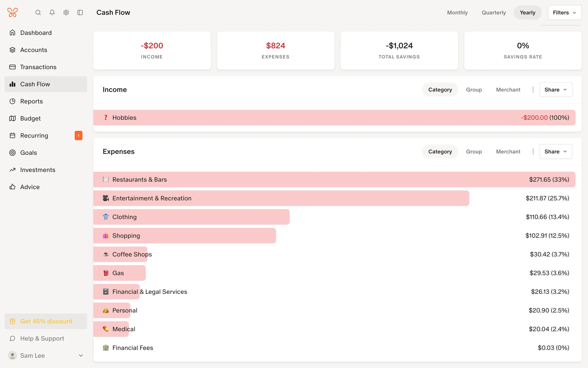Open settings gear icon
The height and width of the screenshot is (368, 588).
coord(66,13)
